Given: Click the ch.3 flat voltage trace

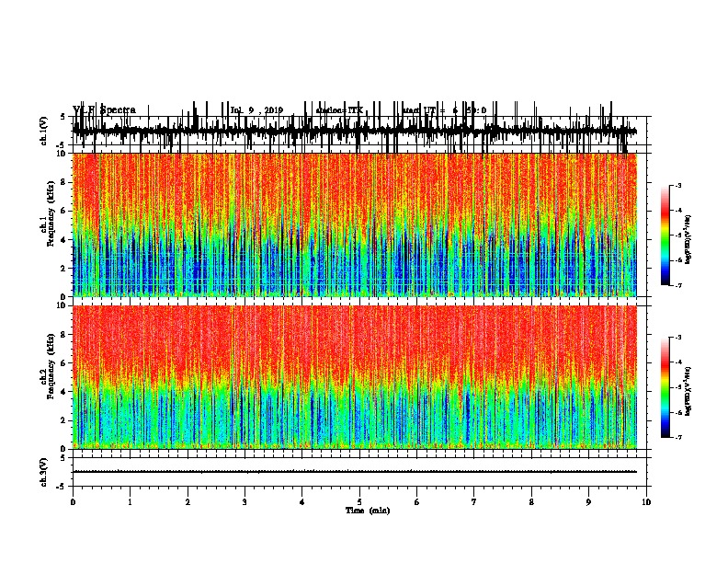Looking at the screenshot, I should pos(355,472).
